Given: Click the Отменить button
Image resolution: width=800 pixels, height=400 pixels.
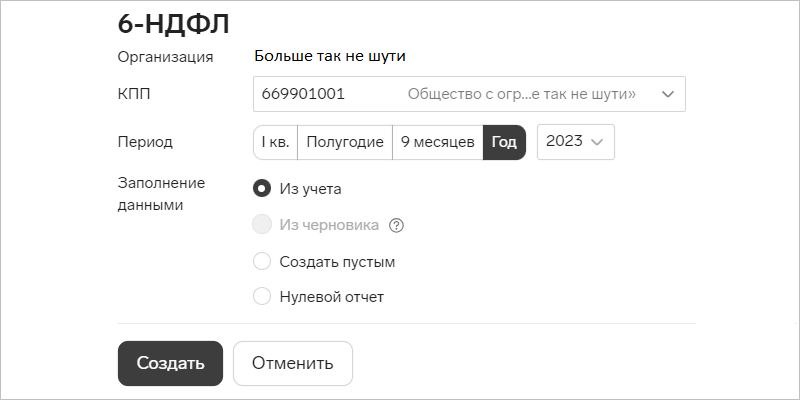Looking at the screenshot, I should (x=293, y=363).
